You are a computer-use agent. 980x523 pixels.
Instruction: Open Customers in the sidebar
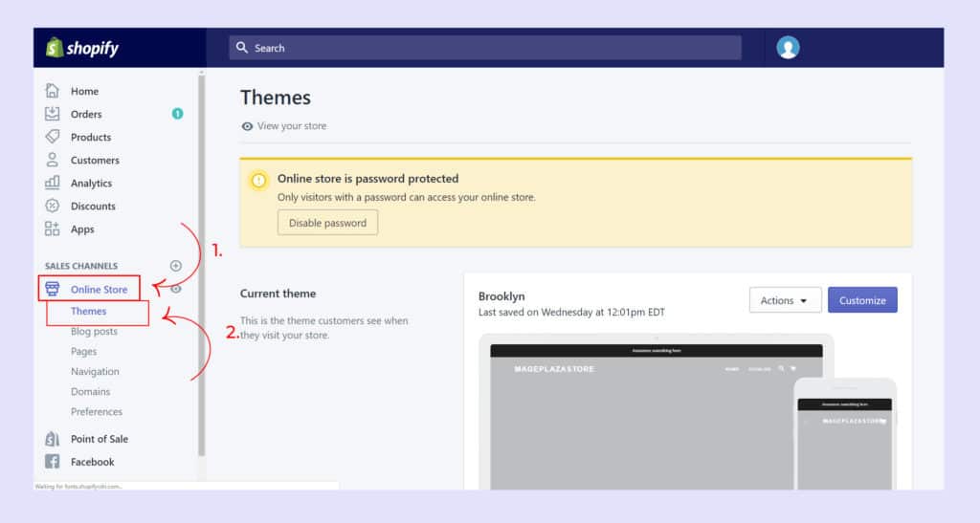coord(95,161)
